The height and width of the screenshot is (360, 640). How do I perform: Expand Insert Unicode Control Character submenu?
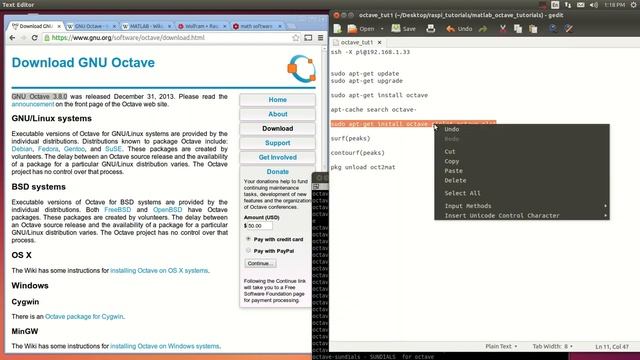(x=522, y=215)
